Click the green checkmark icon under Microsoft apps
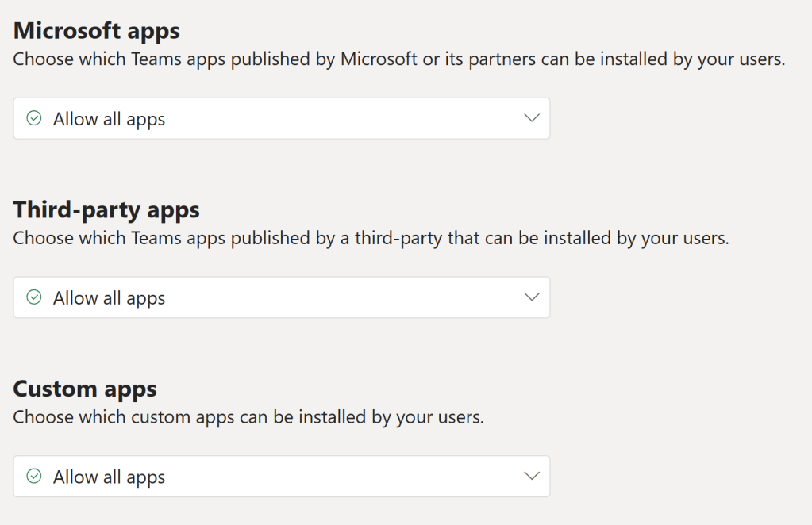The width and height of the screenshot is (812, 525). coord(33,119)
